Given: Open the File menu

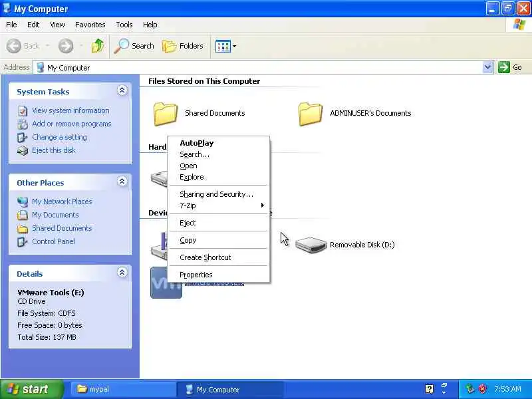Looking at the screenshot, I should [x=11, y=25].
